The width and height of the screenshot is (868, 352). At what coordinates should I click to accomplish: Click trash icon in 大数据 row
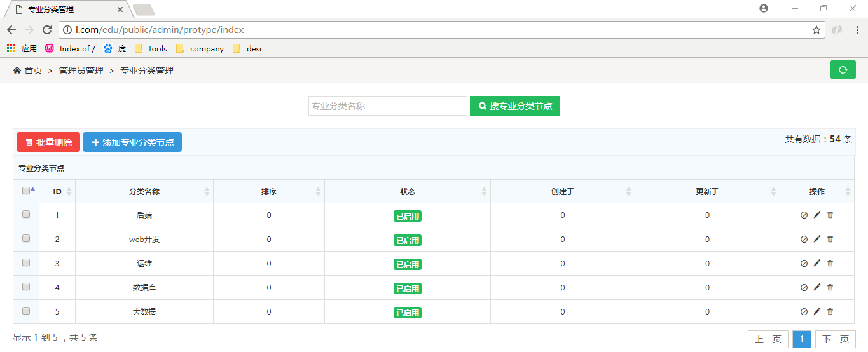(830, 311)
